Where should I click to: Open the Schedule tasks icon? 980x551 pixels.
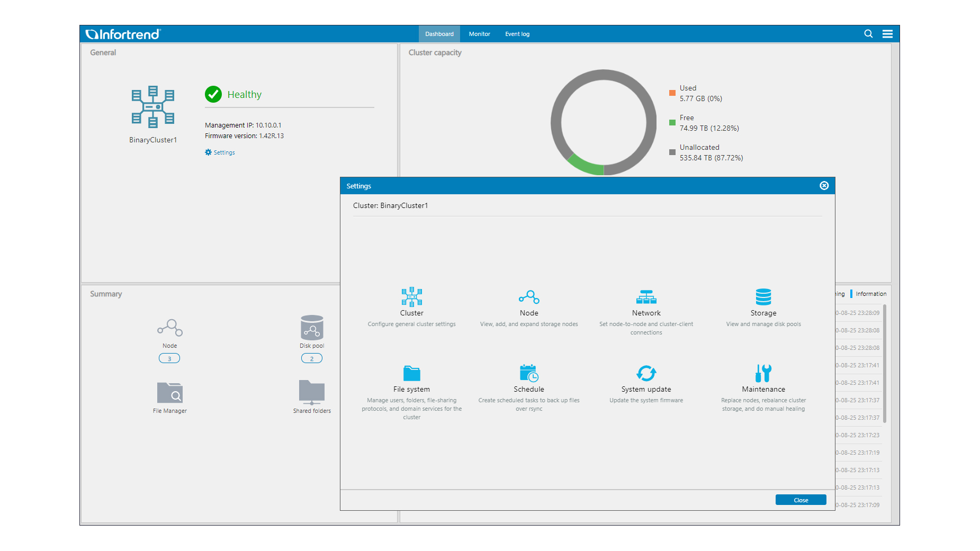point(529,373)
